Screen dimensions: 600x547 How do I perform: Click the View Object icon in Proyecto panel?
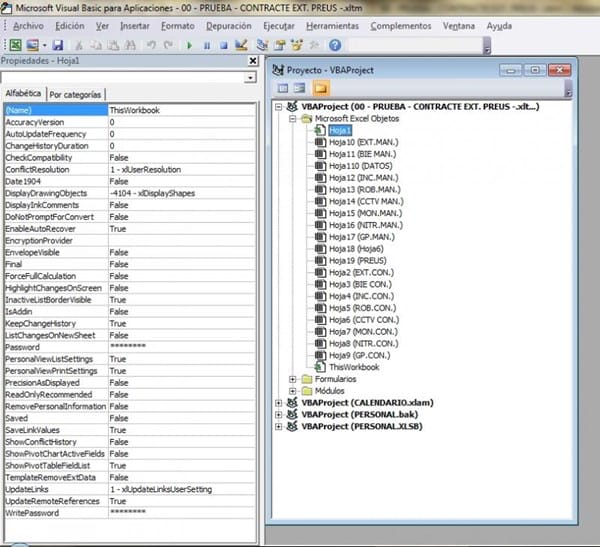point(301,89)
